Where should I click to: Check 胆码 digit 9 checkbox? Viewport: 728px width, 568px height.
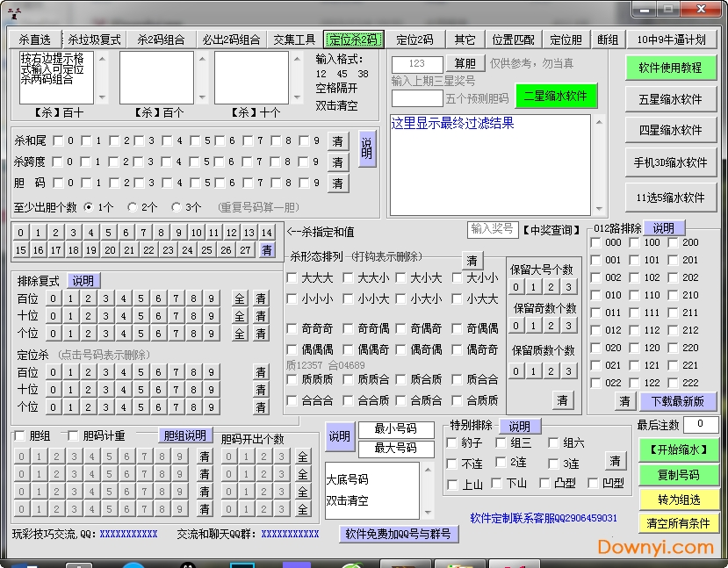click(x=304, y=183)
